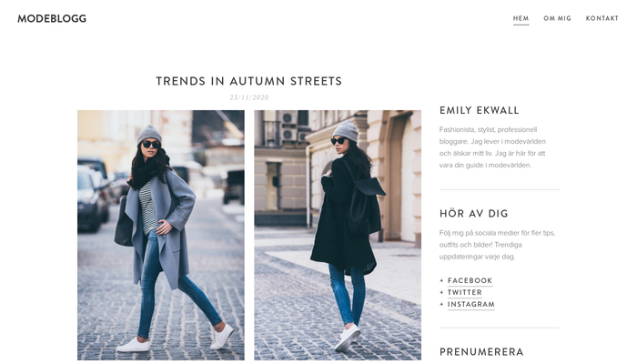Click the MODEBLOGG site logo
Image resolution: width=637 pixels, height=364 pixels.
(52, 19)
